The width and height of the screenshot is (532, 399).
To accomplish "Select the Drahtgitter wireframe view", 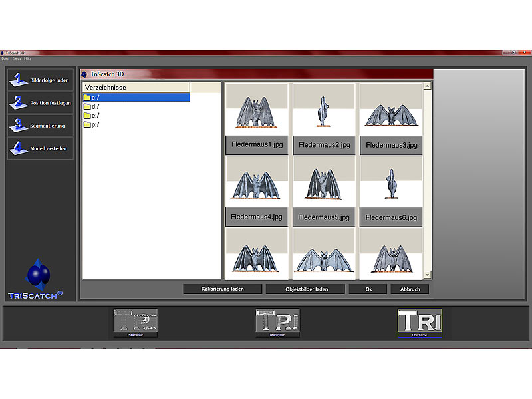I will point(277,323).
